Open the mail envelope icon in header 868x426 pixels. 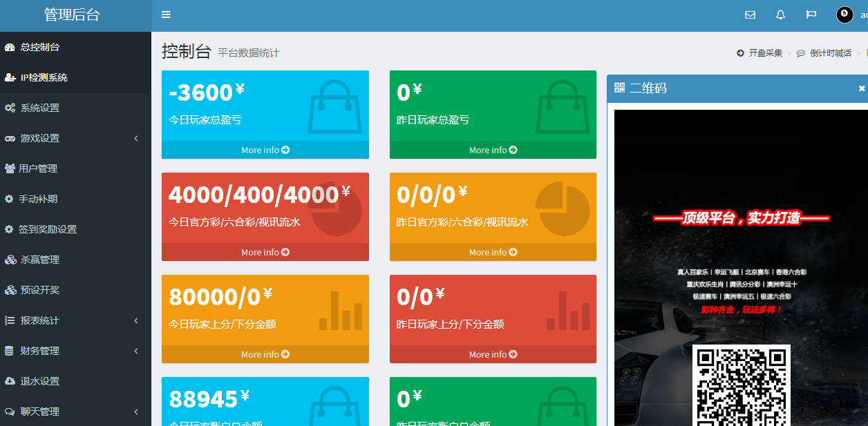coord(750,14)
